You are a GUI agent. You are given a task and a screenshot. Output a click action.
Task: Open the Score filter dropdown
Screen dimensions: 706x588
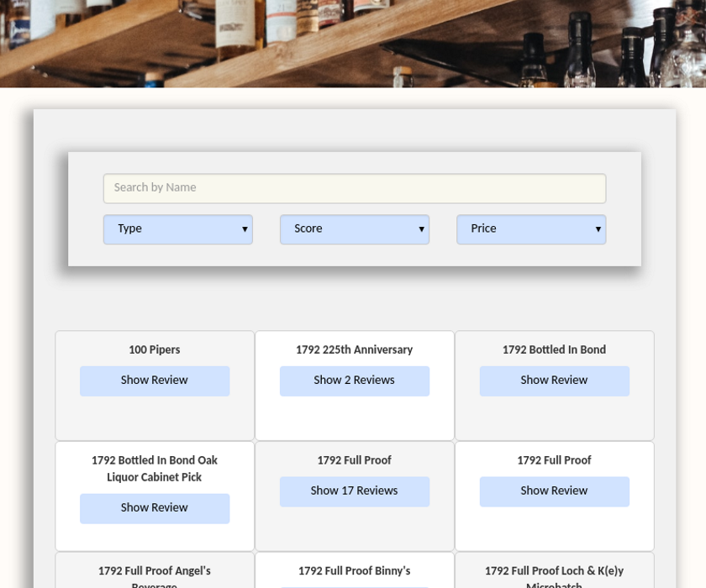[354, 229]
